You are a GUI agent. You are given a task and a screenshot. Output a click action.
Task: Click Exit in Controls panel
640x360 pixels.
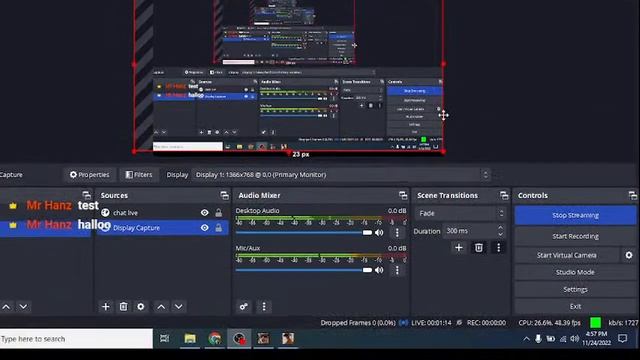[576, 306]
